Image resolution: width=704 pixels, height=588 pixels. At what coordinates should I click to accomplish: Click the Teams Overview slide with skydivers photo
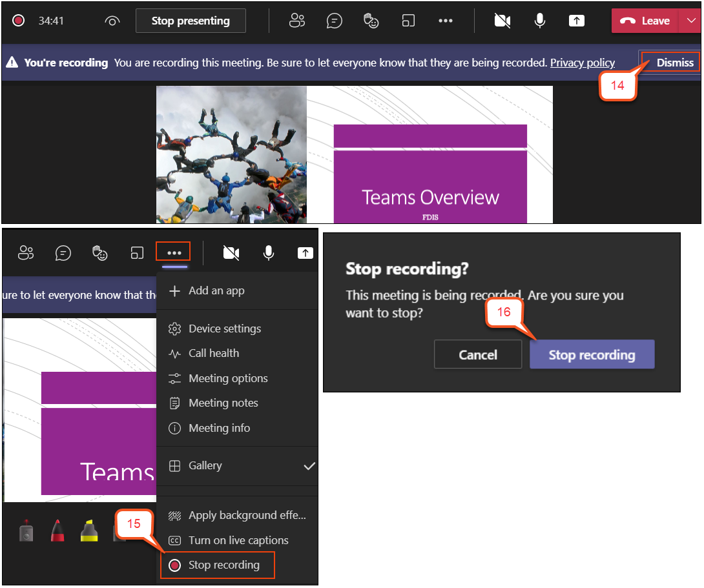pyautogui.click(x=354, y=155)
